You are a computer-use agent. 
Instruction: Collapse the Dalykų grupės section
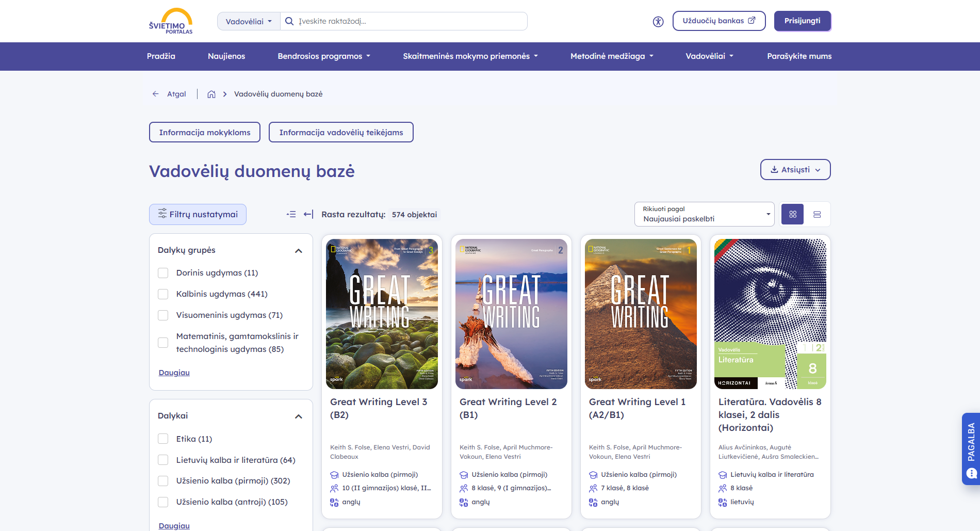[298, 251]
